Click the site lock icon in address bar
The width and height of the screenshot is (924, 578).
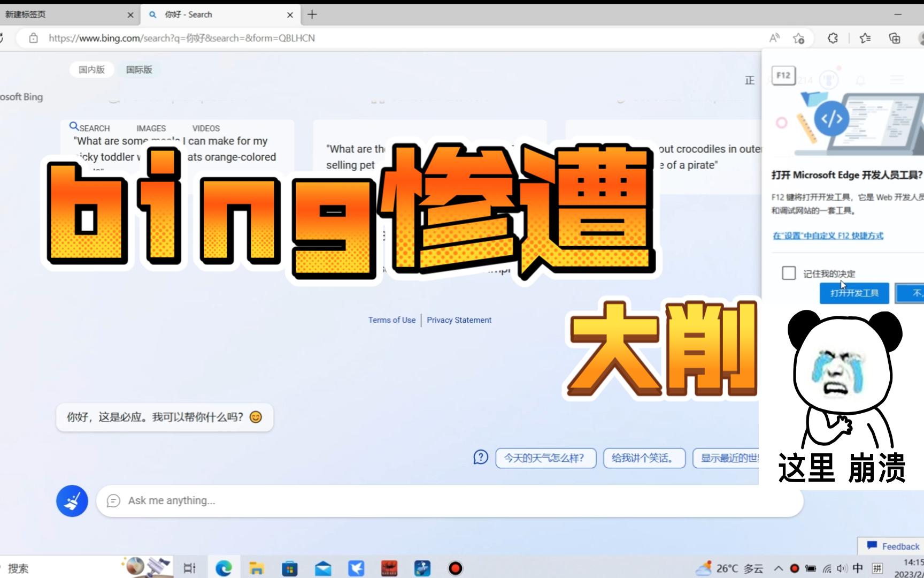33,38
